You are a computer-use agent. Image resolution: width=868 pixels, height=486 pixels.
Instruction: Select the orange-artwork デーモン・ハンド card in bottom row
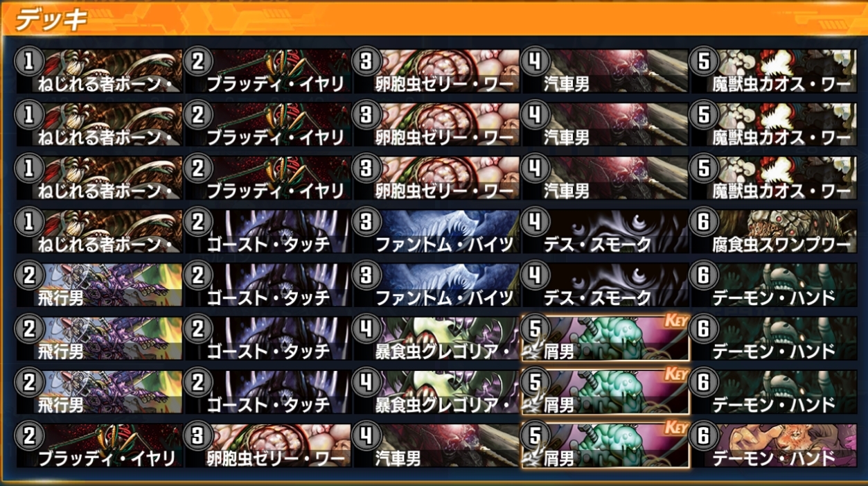[x=772, y=446]
